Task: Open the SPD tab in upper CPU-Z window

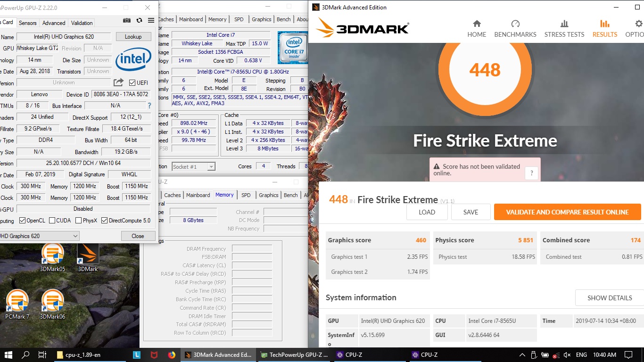Action: click(239, 19)
